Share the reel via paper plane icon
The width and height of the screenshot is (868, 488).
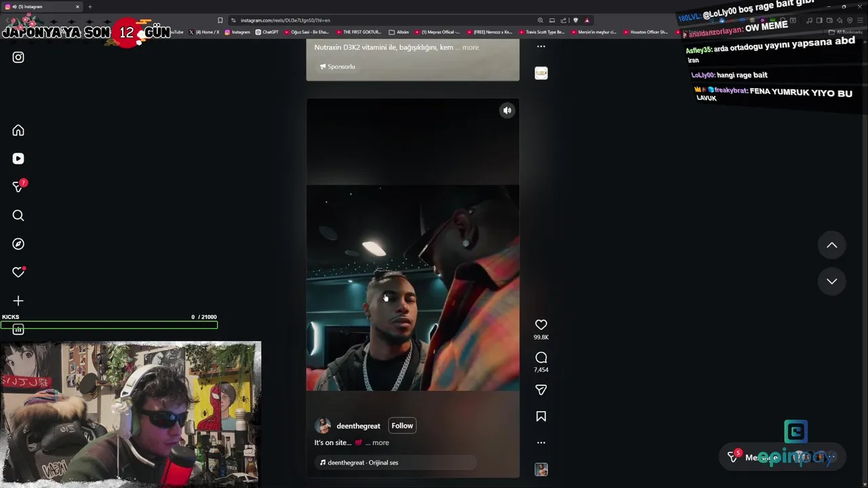click(541, 390)
